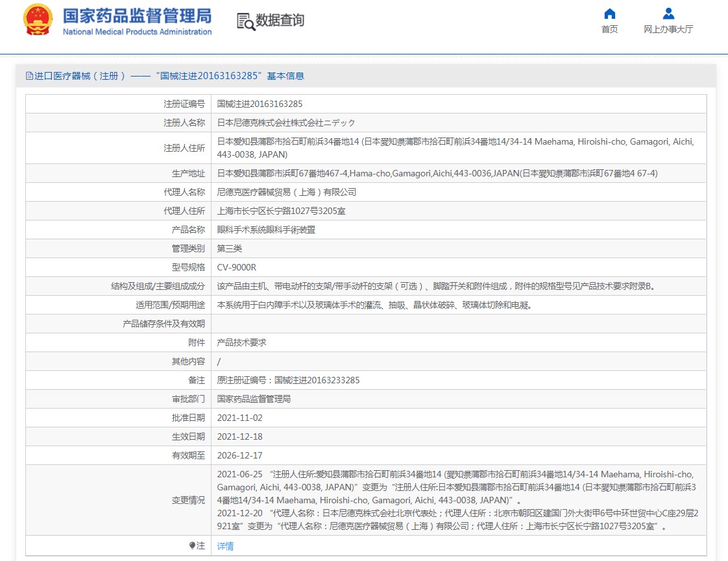Click the bulb icon beside 注
Image resolution: width=728 pixels, height=561 pixels.
point(192,545)
